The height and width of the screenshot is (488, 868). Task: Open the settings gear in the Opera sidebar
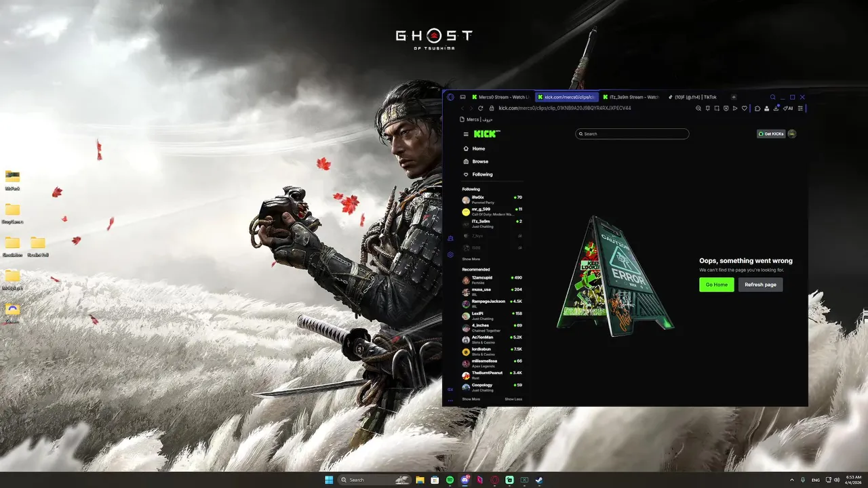pyautogui.click(x=450, y=255)
